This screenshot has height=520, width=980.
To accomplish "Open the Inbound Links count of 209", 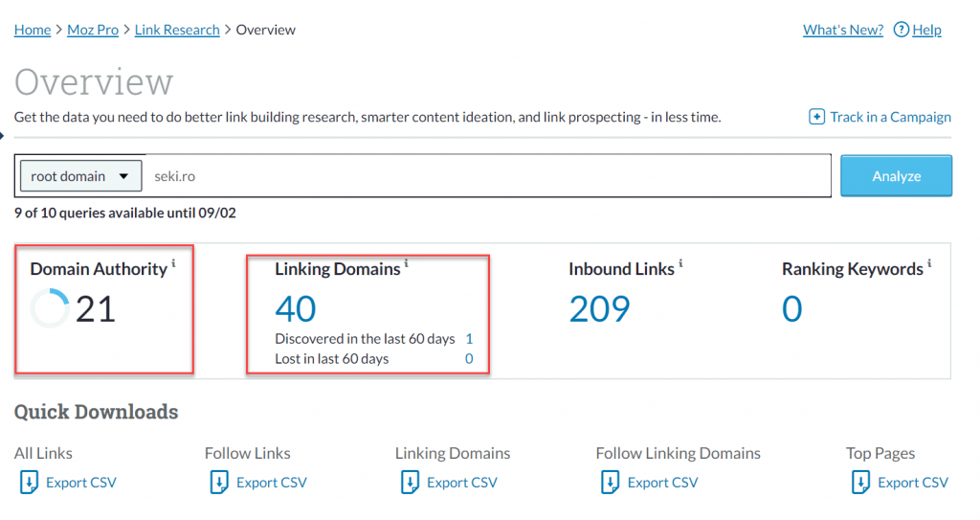I will click(x=599, y=308).
